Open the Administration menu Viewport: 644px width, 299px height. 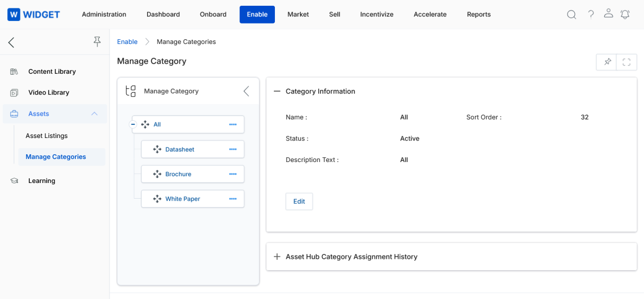104,15
